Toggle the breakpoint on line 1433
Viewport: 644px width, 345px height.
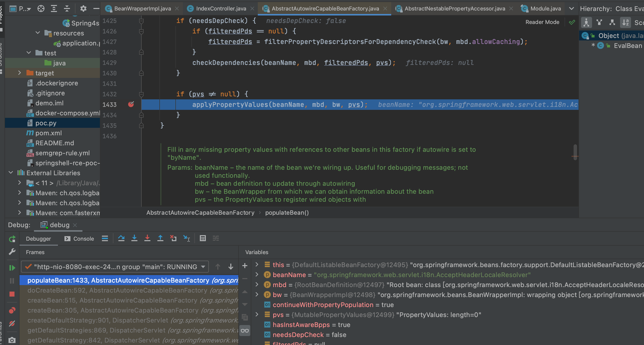(x=131, y=104)
